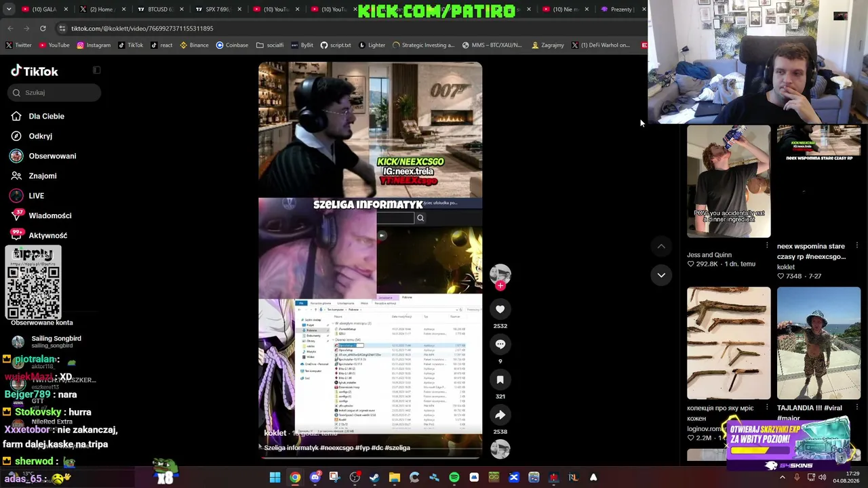The height and width of the screenshot is (488, 868).
Task: Open the wooden sticks collection video thumbnail
Action: point(728,343)
